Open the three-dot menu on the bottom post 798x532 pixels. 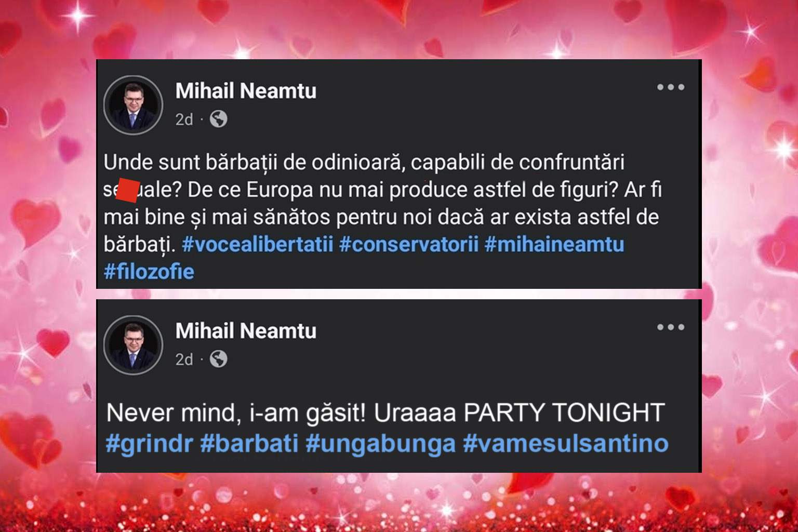[672, 327]
